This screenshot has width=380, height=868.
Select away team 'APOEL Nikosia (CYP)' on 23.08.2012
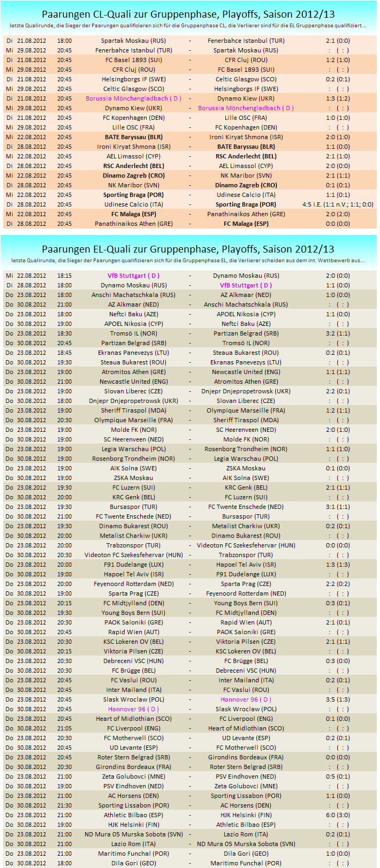tap(246, 314)
